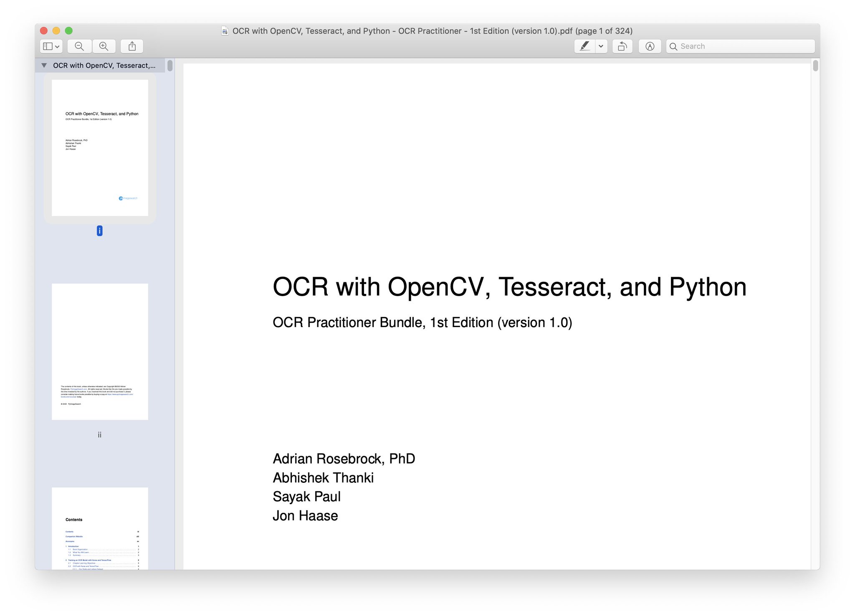The height and width of the screenshot is (616, 855).
Task: Open the sidebar view menu button
Action: [51, 46]
